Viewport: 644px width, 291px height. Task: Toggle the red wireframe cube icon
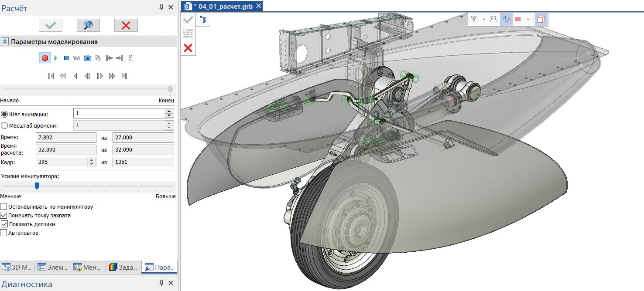(x=541, y=19)
